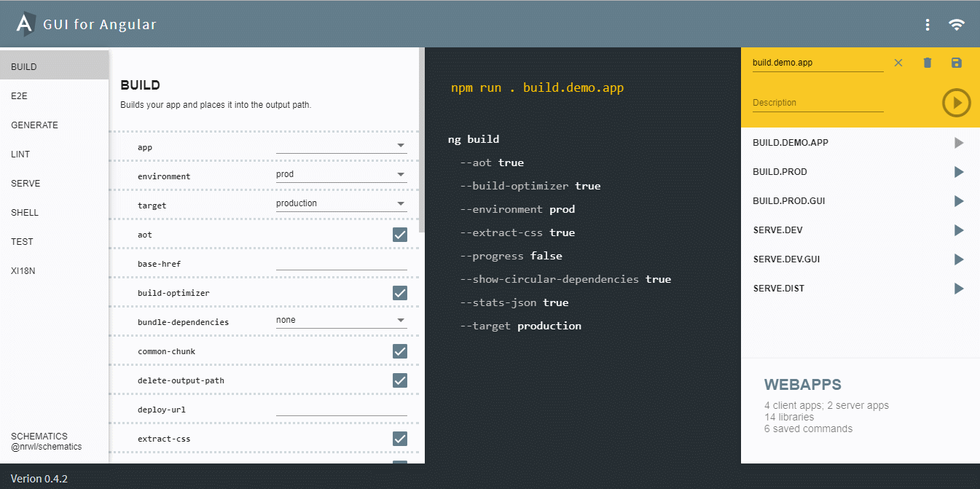Screen dimensions: 980x489
Task: Click the '--progress false' line
Action: pyautogui.click(x=511, y=256)
